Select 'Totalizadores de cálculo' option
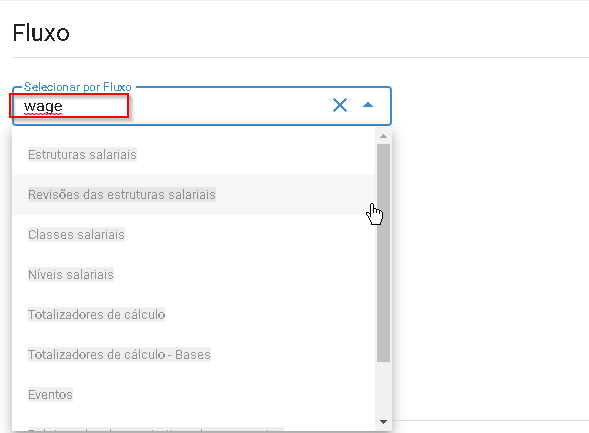 [194, 315]
